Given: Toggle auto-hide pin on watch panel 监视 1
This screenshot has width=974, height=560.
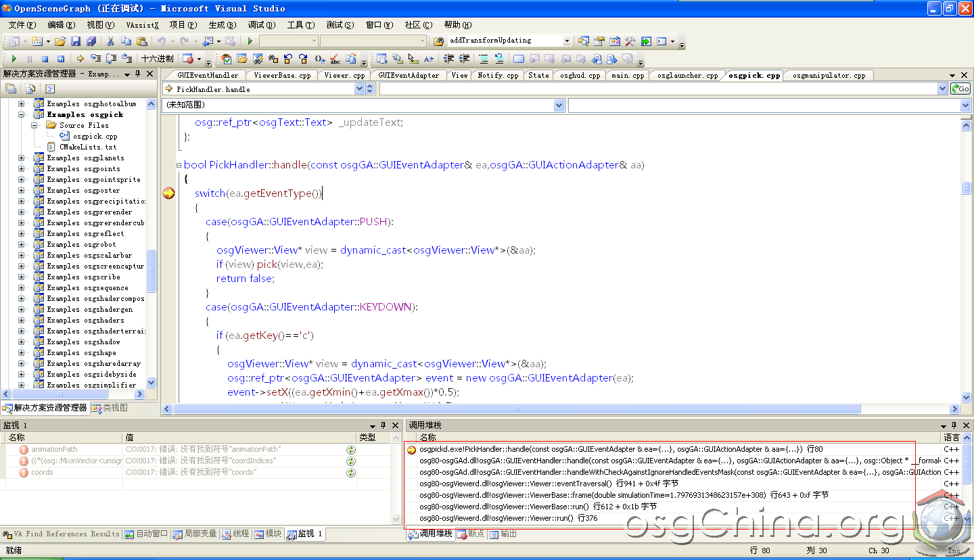Looking at the screenshot, I should point(384,425).
